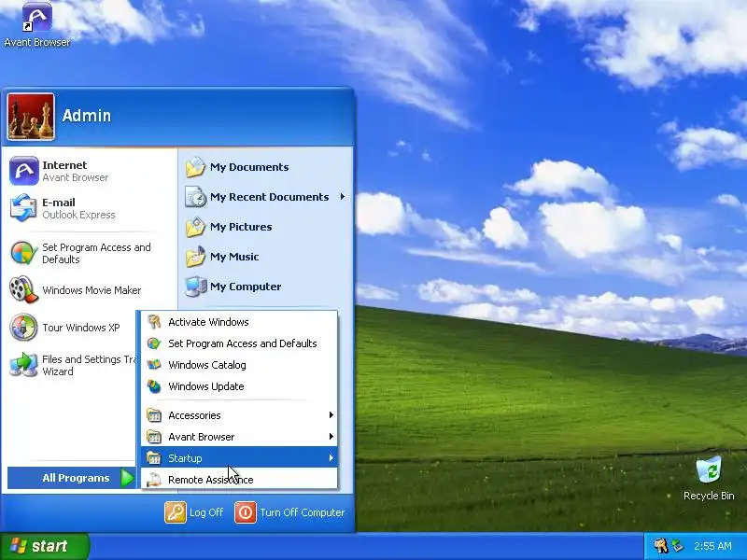Screen dimensions: 747x560
Task: Open Windows Catalog menu entry
Action: 239,365
